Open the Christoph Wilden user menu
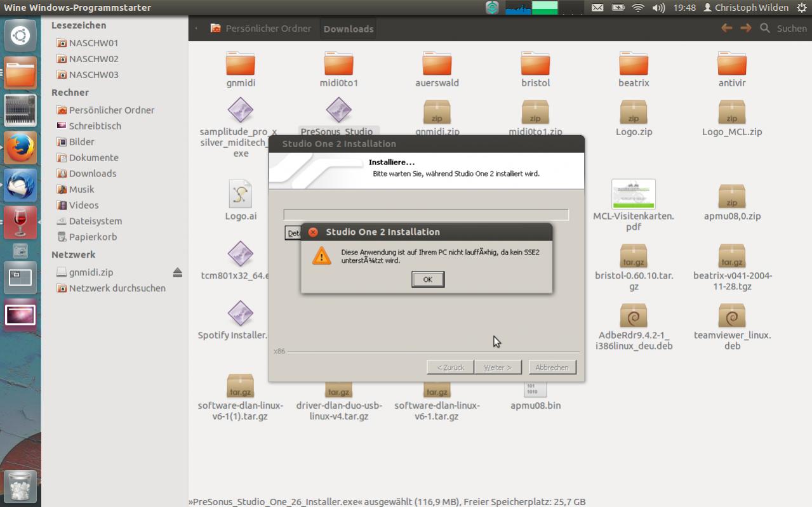This screenshot has height=507, width=812. [x=746, y=8]
